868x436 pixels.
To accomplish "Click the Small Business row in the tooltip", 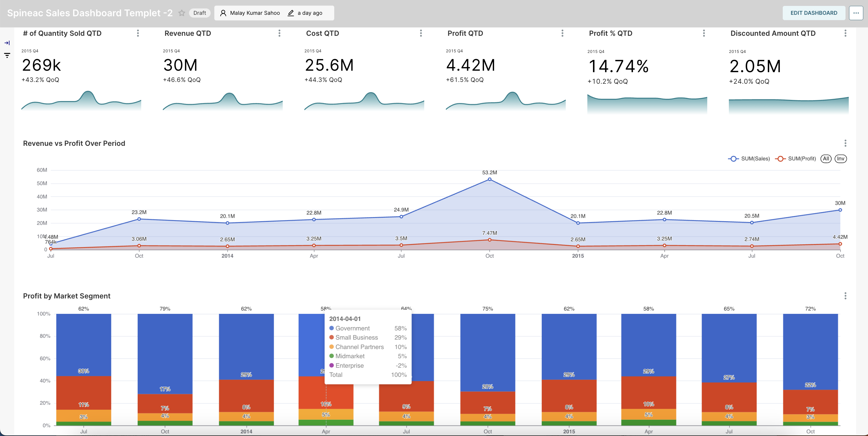I will 368,338.
